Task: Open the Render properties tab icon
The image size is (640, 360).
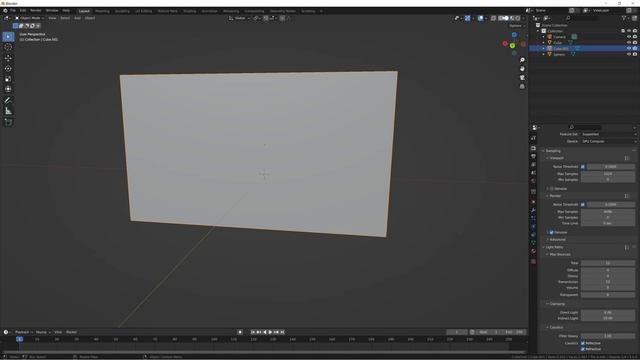Action: click(533, 148)
